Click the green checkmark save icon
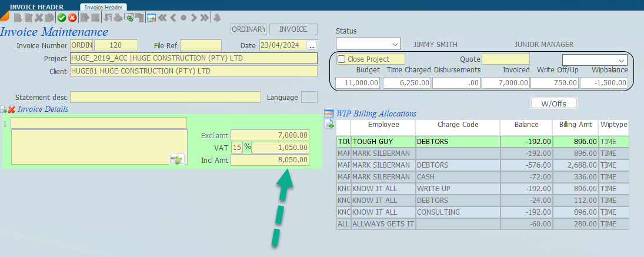 click(x=61, y=18)
